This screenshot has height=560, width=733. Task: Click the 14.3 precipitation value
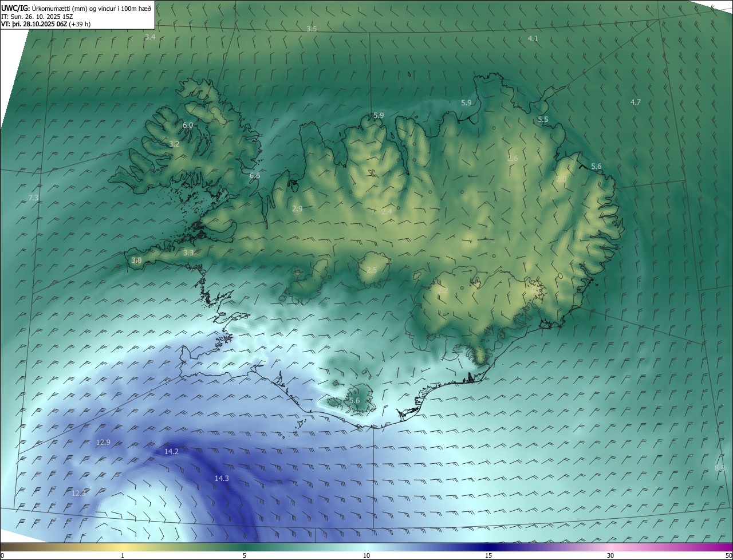pyautogui.click(x=222, y=478)
